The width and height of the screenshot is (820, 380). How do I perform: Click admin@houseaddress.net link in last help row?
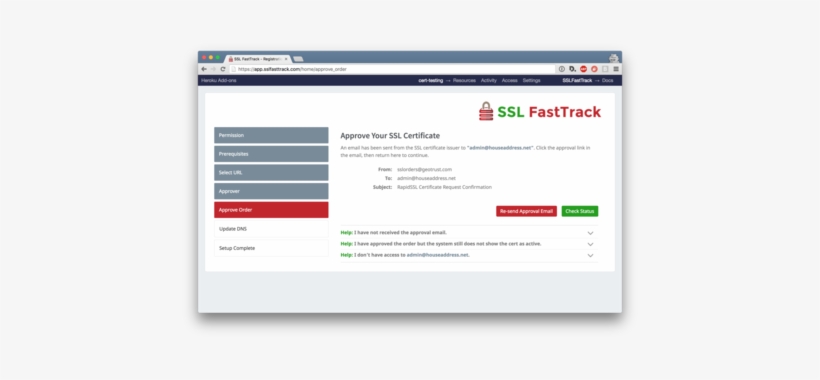(x=437, y=255)
